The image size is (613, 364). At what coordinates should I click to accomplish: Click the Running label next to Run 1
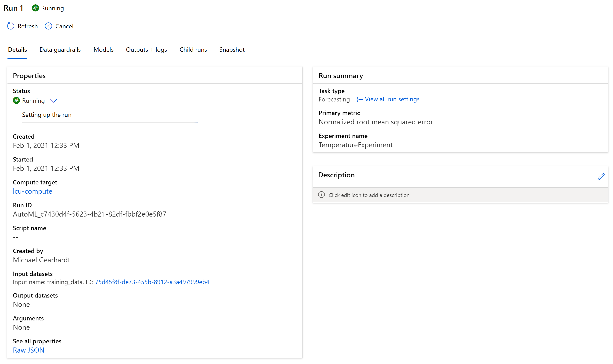pyautogui.click(x=53, y=8)
